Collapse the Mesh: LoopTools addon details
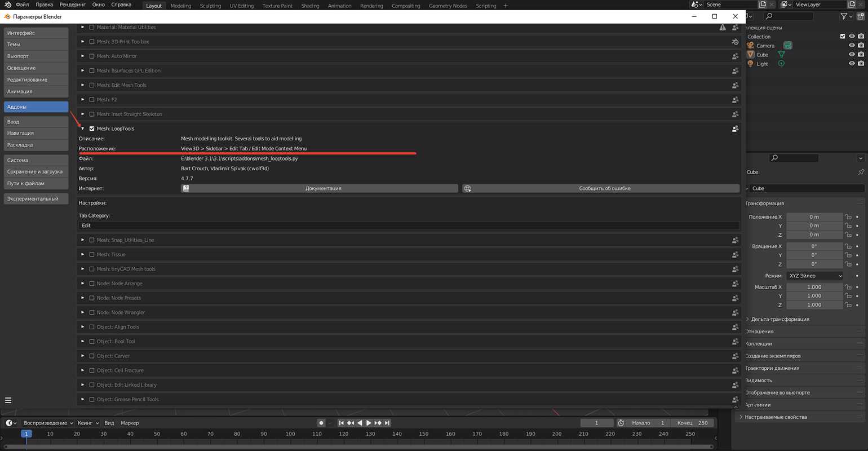Viewport: 868px width, 451px height. pyautogui.click(x=83, y=129)
